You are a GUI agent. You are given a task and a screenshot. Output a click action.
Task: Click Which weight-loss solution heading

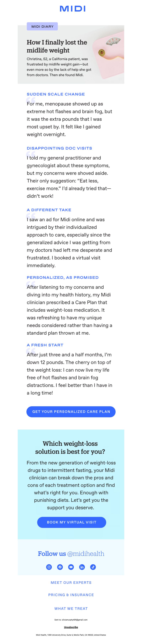click(70, 448)
